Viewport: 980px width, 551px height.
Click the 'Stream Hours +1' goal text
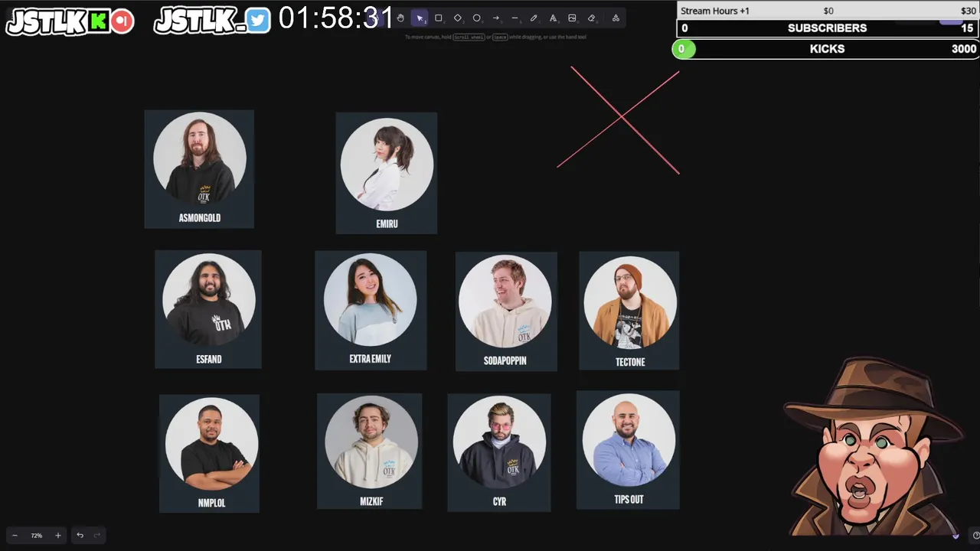(715, 11)
